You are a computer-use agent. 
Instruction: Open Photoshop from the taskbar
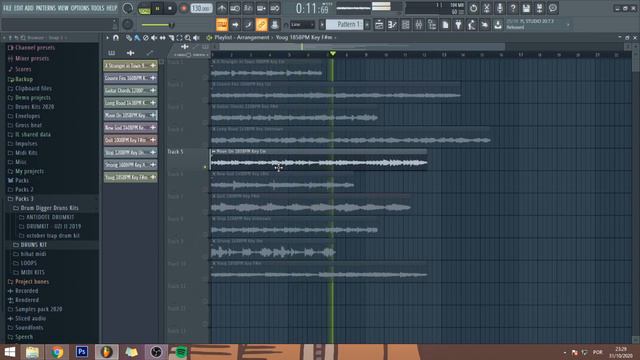pyautogui.click(x=82, y=351)
